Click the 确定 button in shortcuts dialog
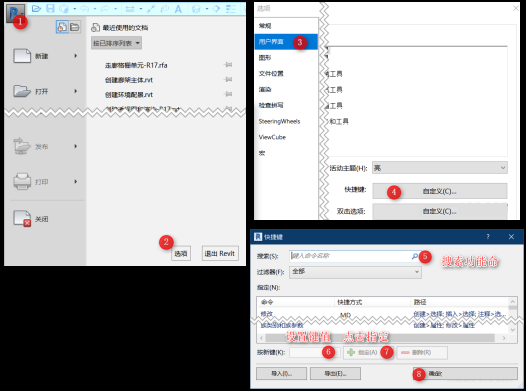Image resolution: width=526 pixels, height=391 pixels. tap(465, 373)
